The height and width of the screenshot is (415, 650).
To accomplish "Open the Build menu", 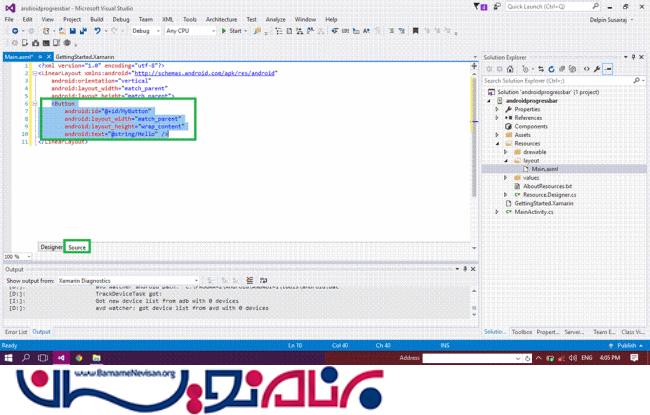I will pyautogui.click(x=98, y=18).
